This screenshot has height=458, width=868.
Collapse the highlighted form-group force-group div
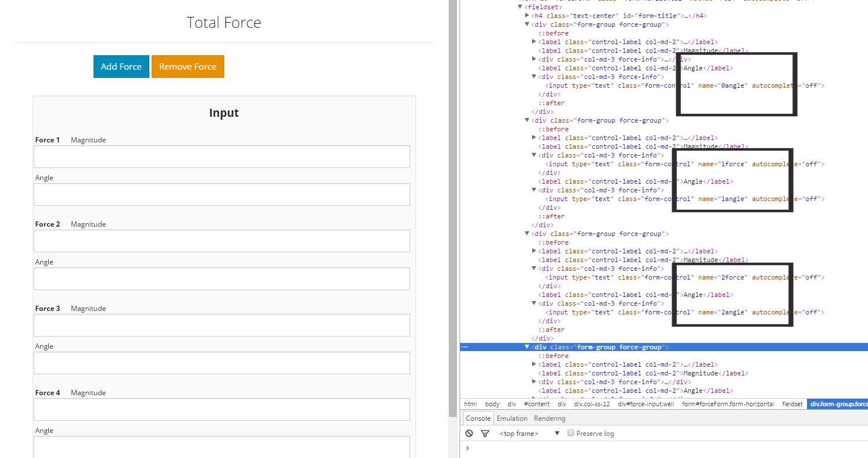pyautogui.click(x=527, y=347)
